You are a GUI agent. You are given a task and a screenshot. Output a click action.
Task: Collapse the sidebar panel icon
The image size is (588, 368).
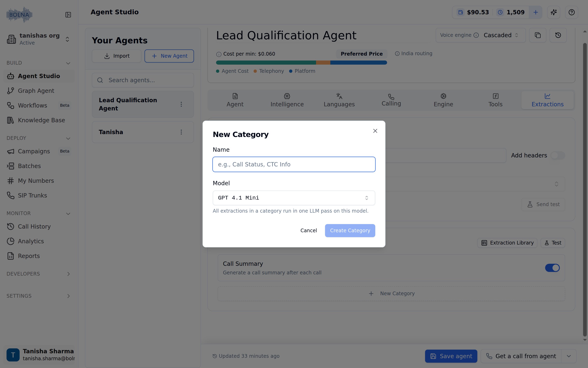pyautogui.click(x=68, y=15)
